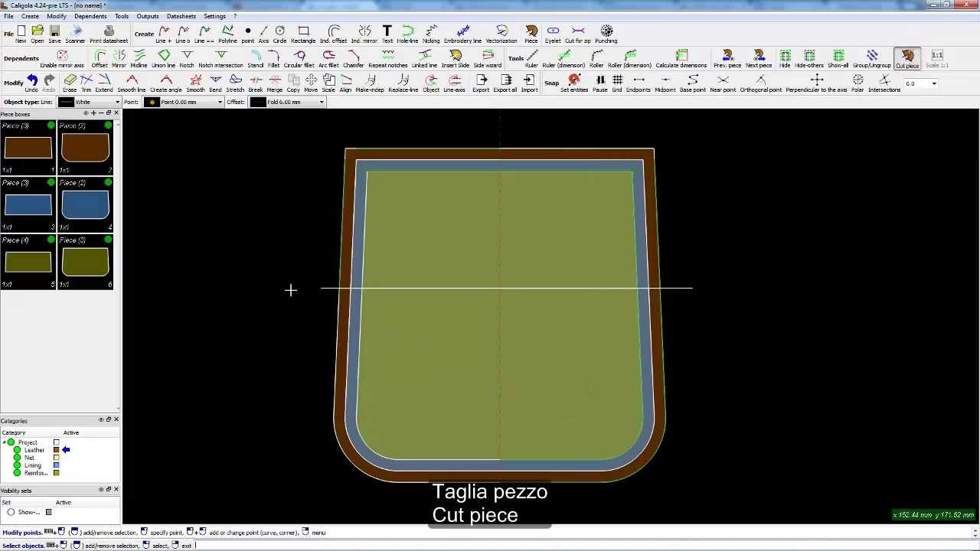The image size is (980, 551).
Task: Select the Text tool
Action: (387, 34)
